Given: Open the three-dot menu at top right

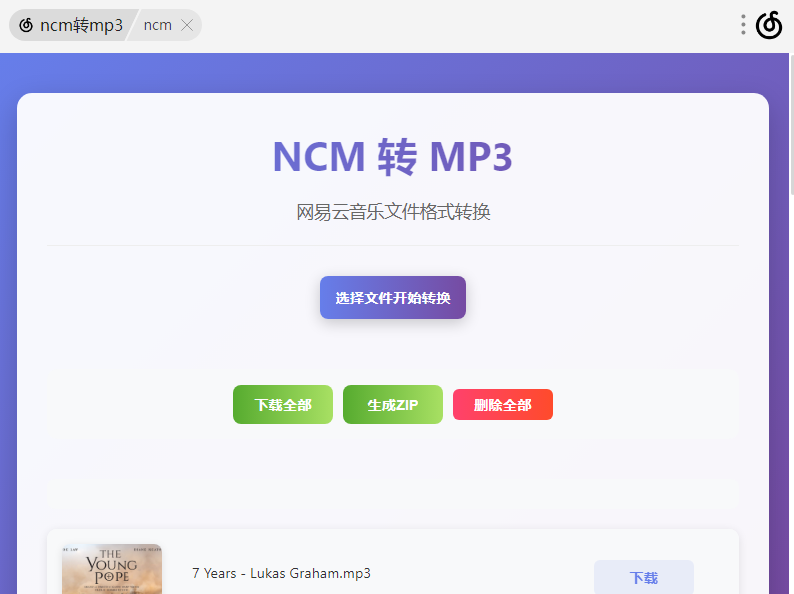Looking at the screenshot, I should (x=743, y=25).
